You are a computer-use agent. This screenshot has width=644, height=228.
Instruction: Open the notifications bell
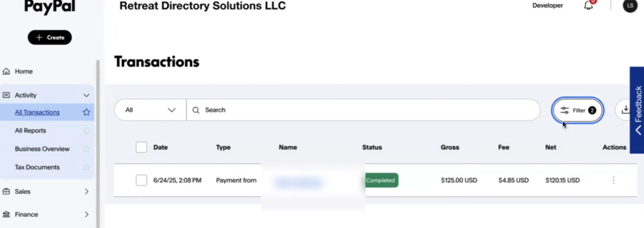tap(588, 5)
